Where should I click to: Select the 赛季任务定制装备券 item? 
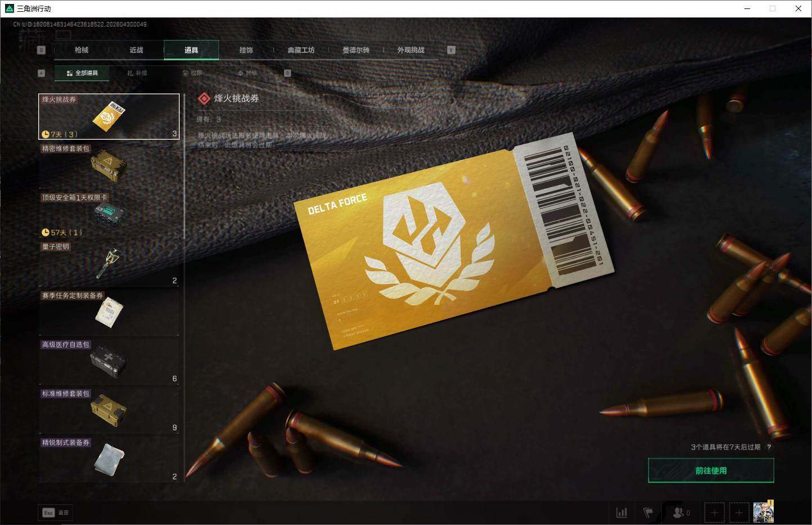tap(109, 313)
